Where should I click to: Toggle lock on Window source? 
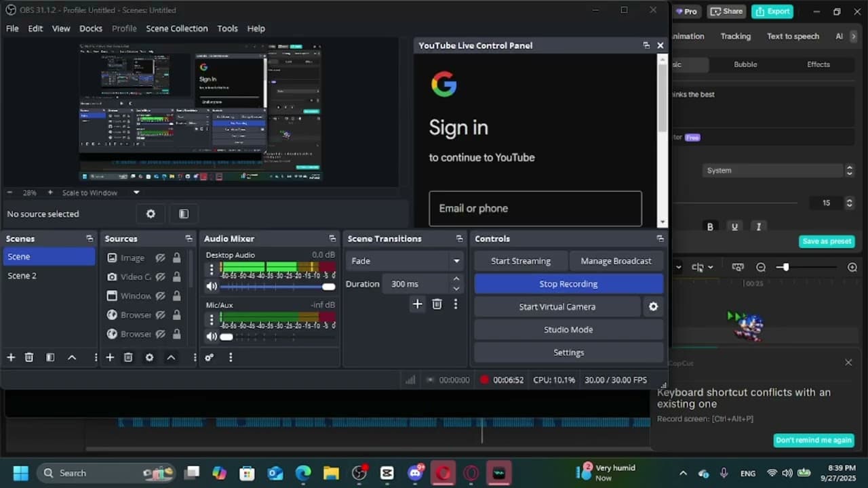click(x=176, y=296)
